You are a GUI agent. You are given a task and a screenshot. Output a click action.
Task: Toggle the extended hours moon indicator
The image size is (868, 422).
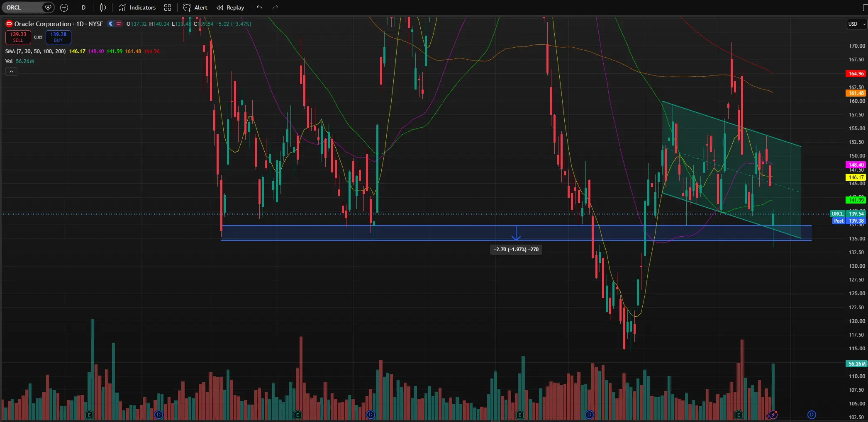[111, 24]
